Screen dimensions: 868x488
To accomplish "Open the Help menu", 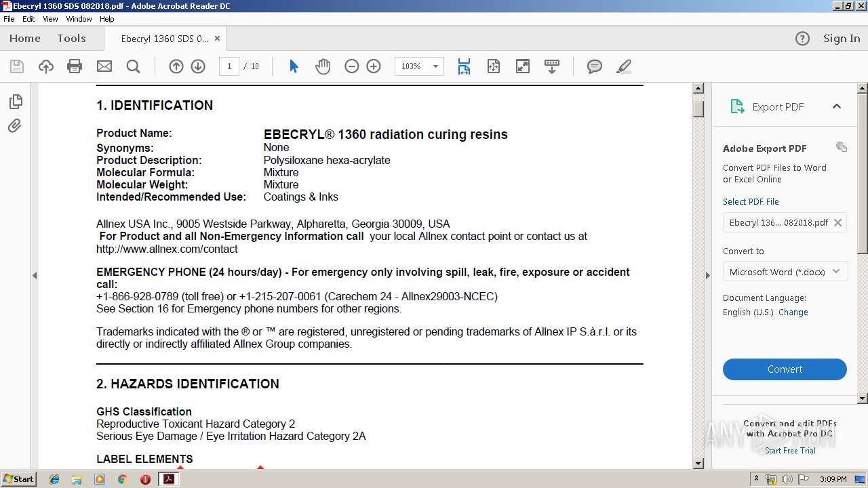I will 107,19.
